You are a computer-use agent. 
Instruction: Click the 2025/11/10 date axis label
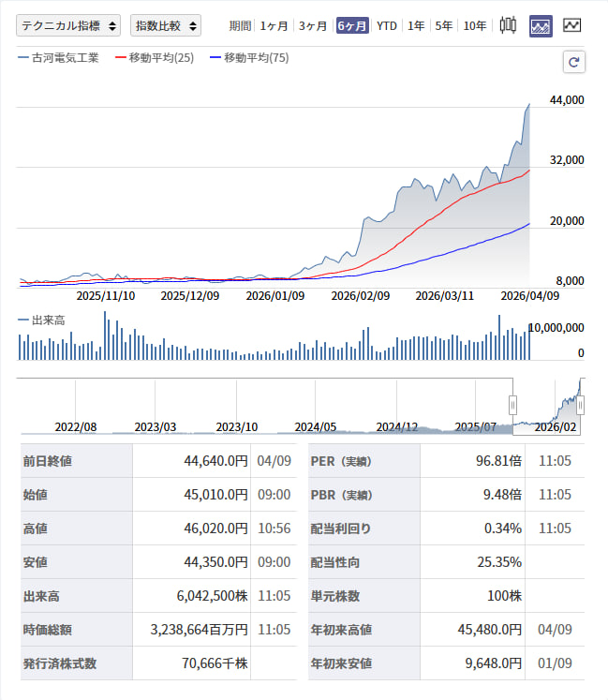105,296
